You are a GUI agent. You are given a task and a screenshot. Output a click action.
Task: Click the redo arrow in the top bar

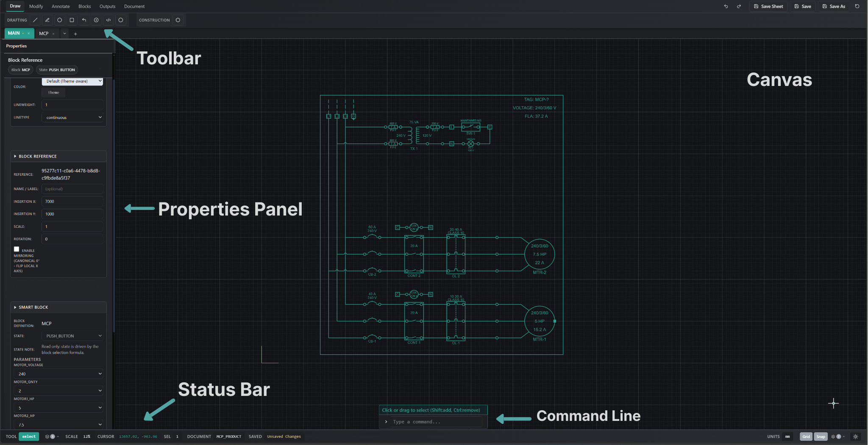point(739,6)
